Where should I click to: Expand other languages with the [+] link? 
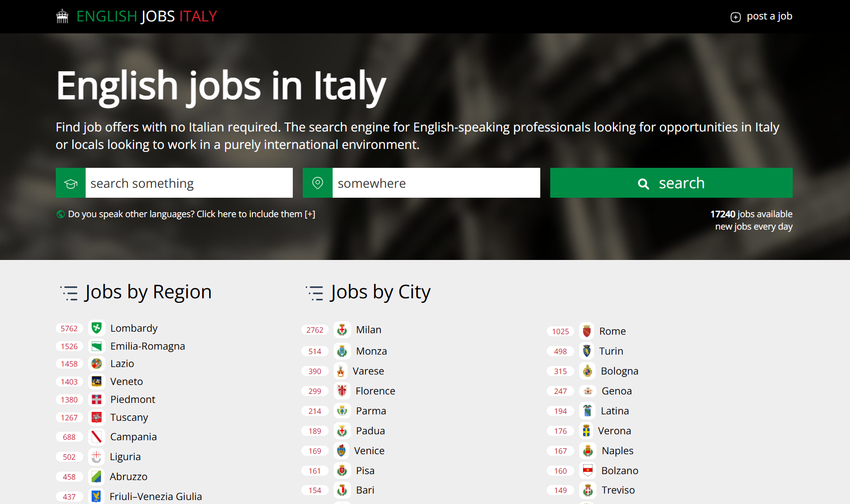310,214
